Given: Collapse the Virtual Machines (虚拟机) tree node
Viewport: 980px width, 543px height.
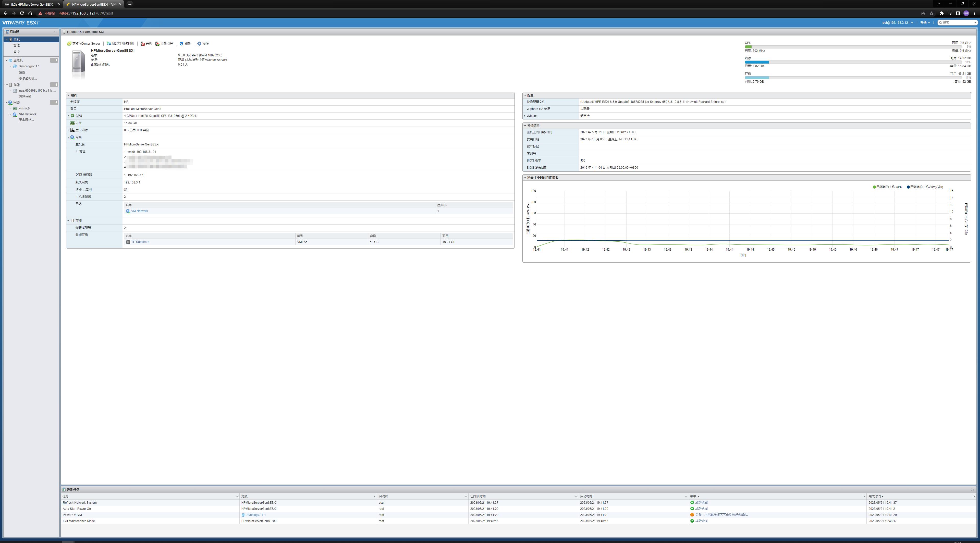Looking at the screenshot, I should point(7,60).
